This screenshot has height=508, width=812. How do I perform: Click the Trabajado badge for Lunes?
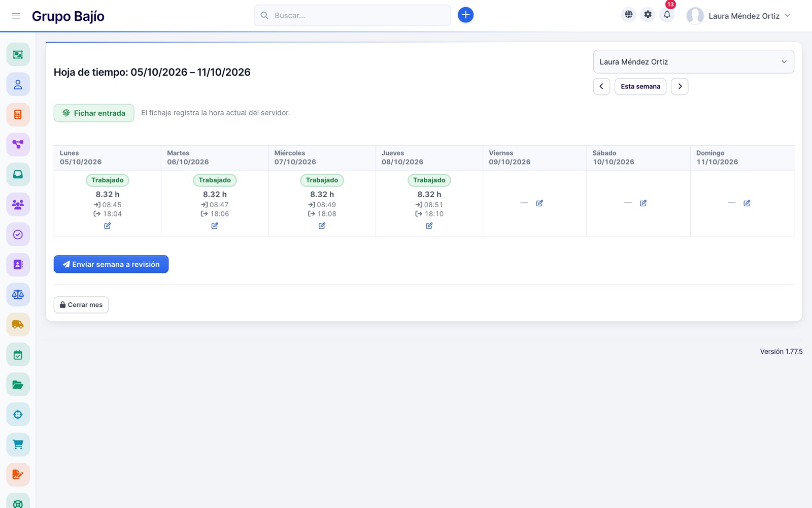[x=108, y=180]
